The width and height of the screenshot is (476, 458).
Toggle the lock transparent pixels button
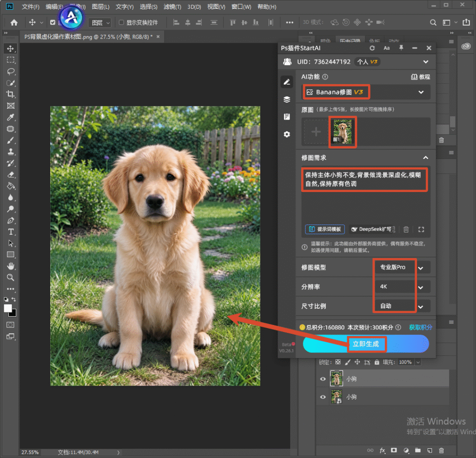coord(338,362)
